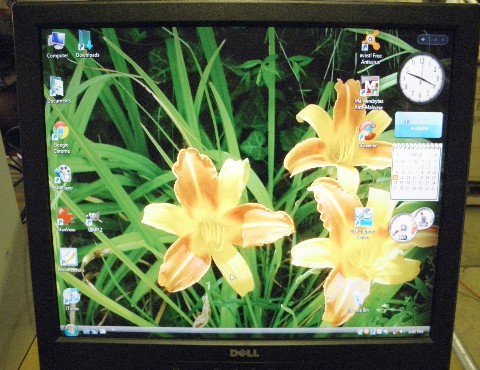Open the Recycle Bin
480x370 pixels.
point(358,301)
